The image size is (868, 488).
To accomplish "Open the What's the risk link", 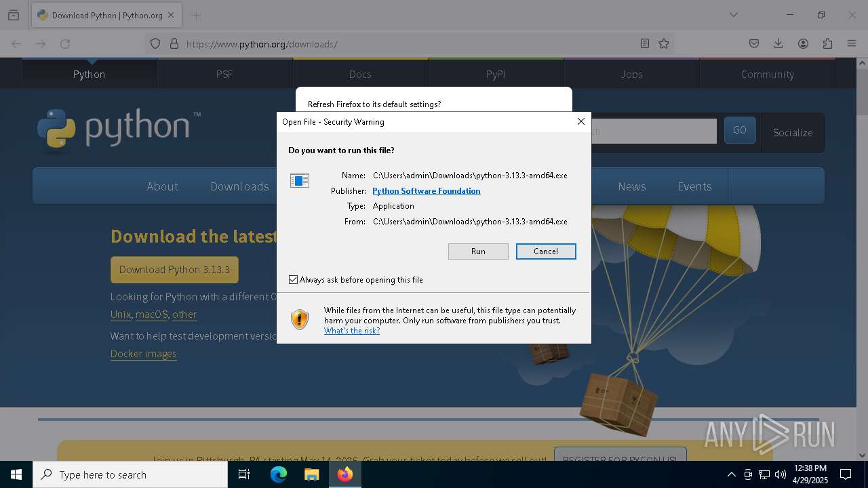I will [352, 331].
